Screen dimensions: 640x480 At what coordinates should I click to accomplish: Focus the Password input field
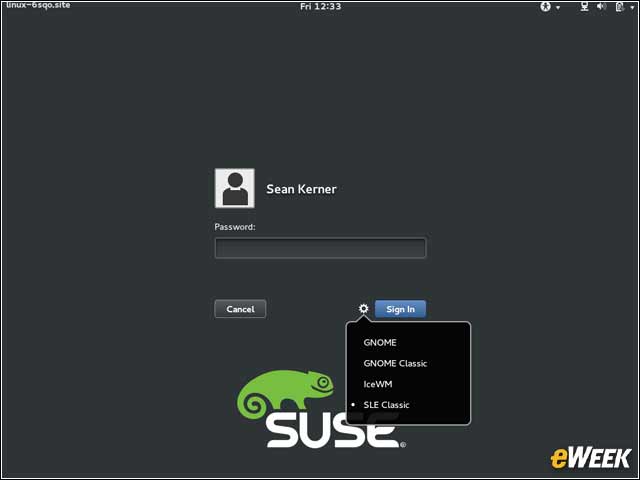click(320, 248)
